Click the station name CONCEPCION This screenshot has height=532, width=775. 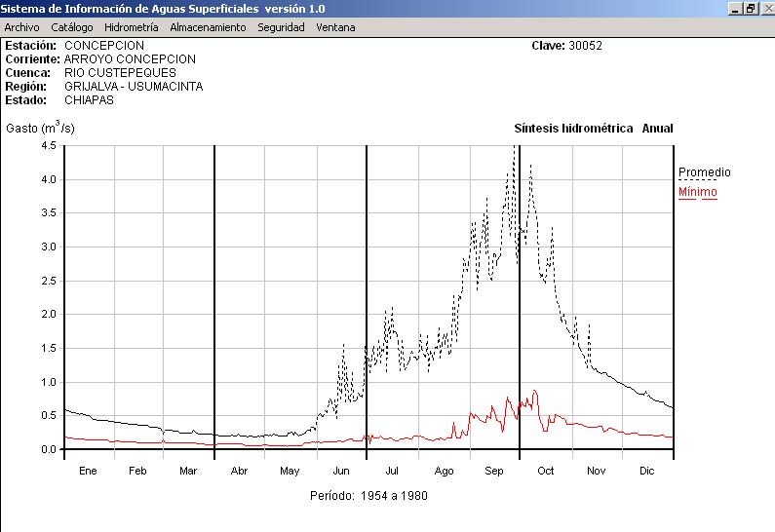pyautogui.click(x=103, y=46)
